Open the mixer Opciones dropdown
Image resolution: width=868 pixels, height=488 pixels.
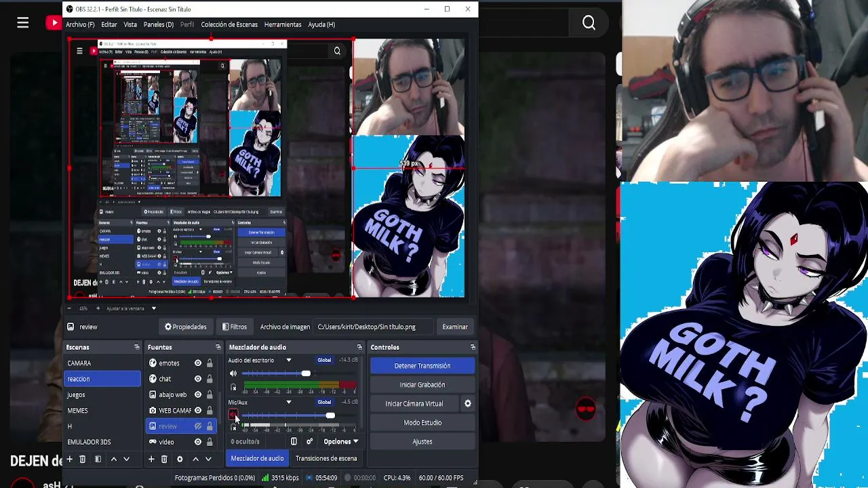click(x=340, y=442)
